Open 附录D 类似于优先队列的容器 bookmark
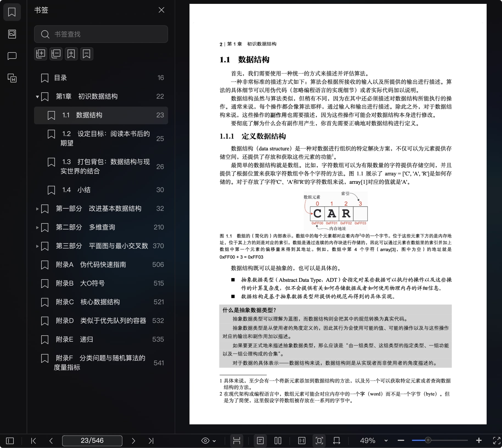The image size is (502, 448). tap(101, 321)
